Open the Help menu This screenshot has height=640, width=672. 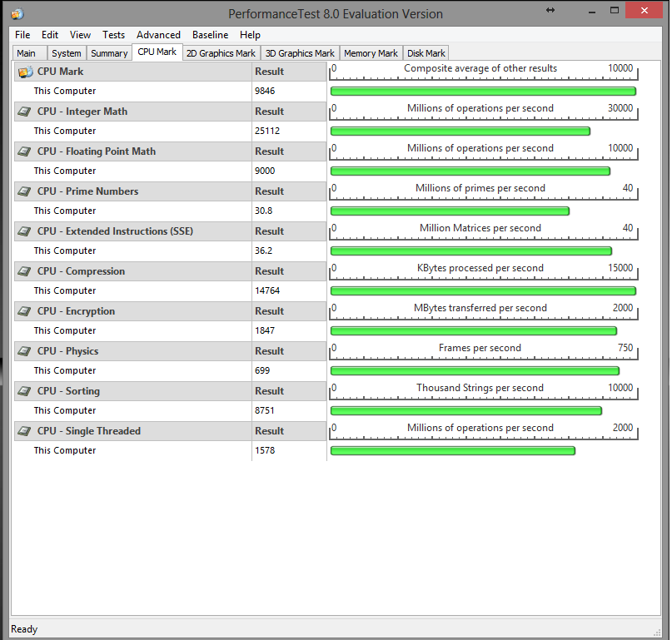250,35
